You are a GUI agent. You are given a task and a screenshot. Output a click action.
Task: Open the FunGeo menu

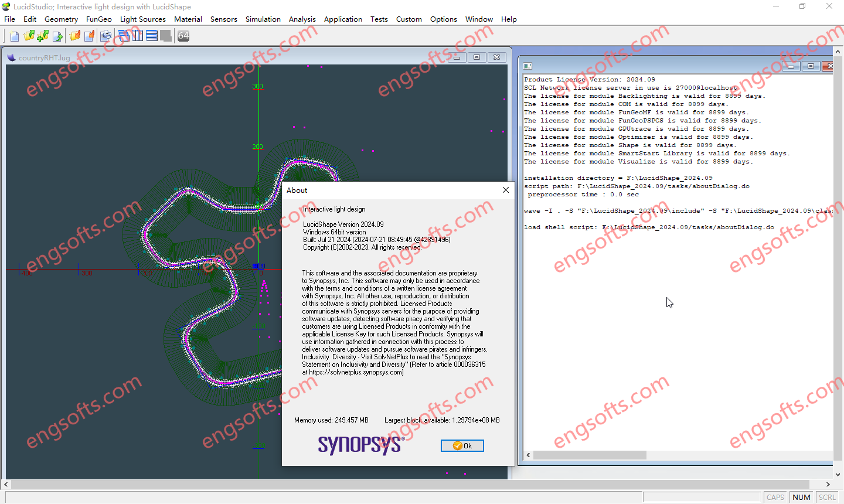pos(99,19)
